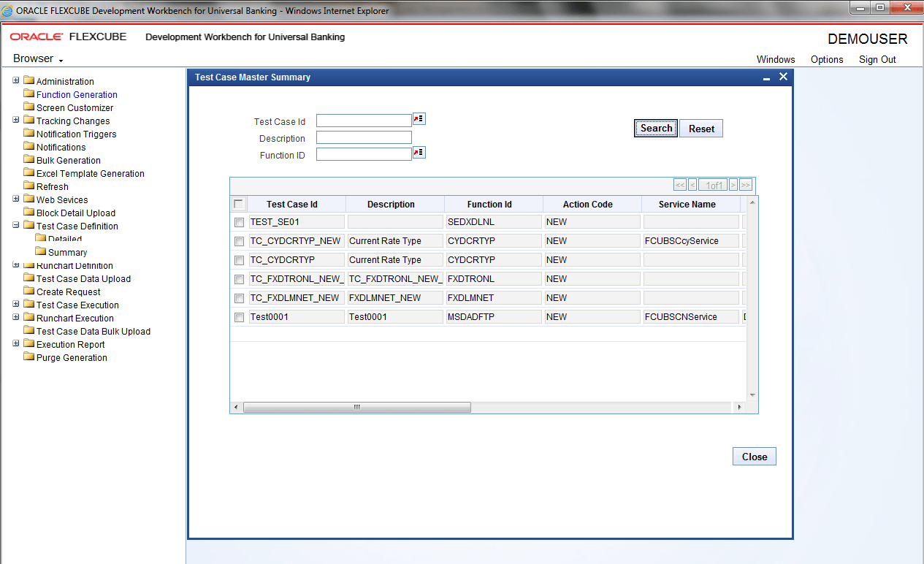Click the Function Generation folder icon
The image size is (924, 564).
[x=29, y=94]
